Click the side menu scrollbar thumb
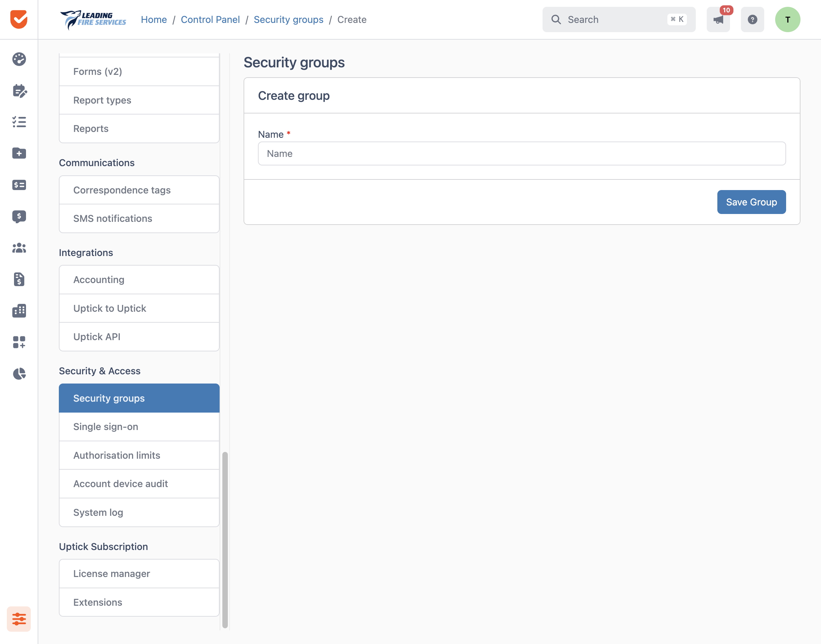821x644 pixels. coord(225,539)
